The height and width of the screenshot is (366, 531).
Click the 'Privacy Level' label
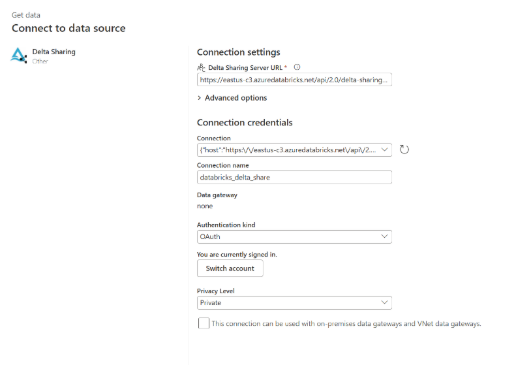pos(215,291)
